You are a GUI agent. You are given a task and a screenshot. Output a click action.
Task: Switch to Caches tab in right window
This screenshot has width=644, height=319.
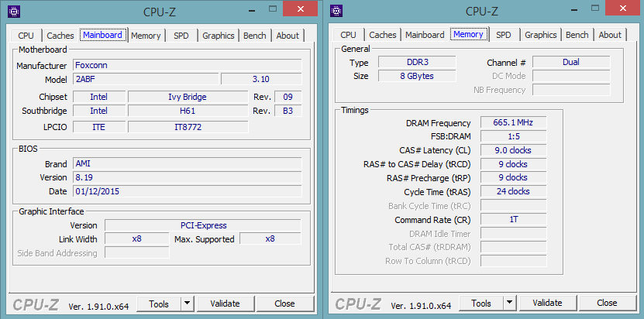point(382,35)
